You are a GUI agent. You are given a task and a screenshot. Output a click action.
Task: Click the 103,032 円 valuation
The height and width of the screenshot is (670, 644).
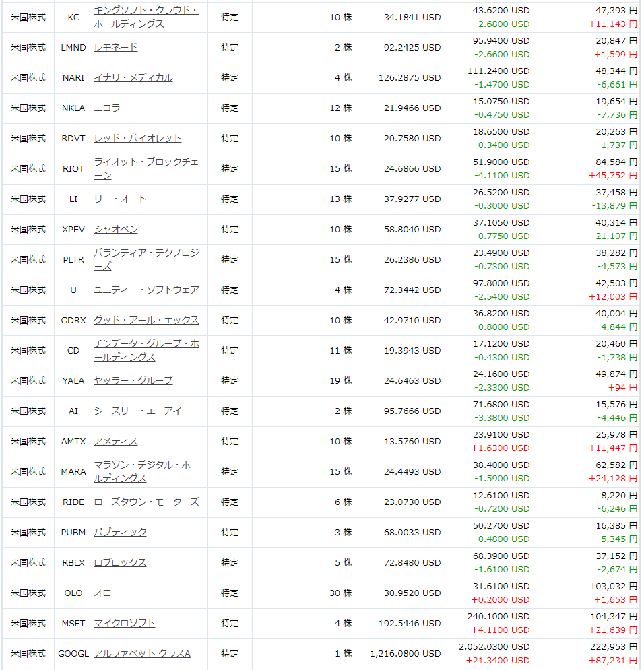pyautogui.click(x=614, y=587)
